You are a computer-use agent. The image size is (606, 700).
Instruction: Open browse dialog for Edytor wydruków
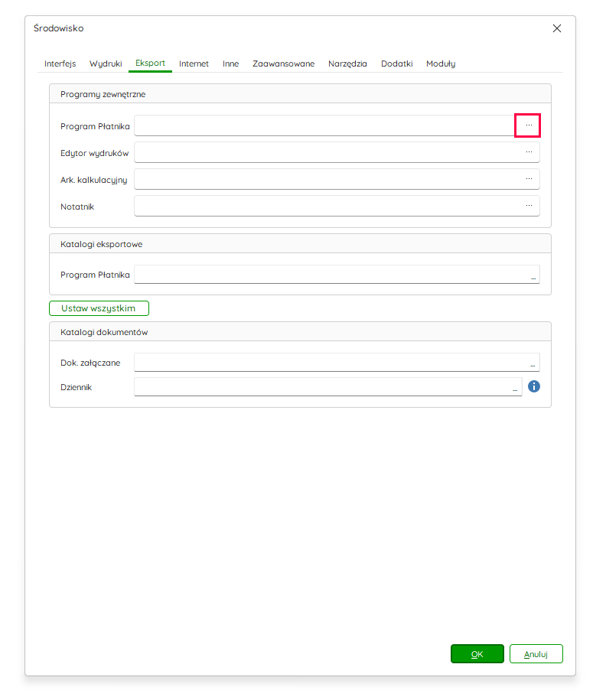click(x=529, y=152)
